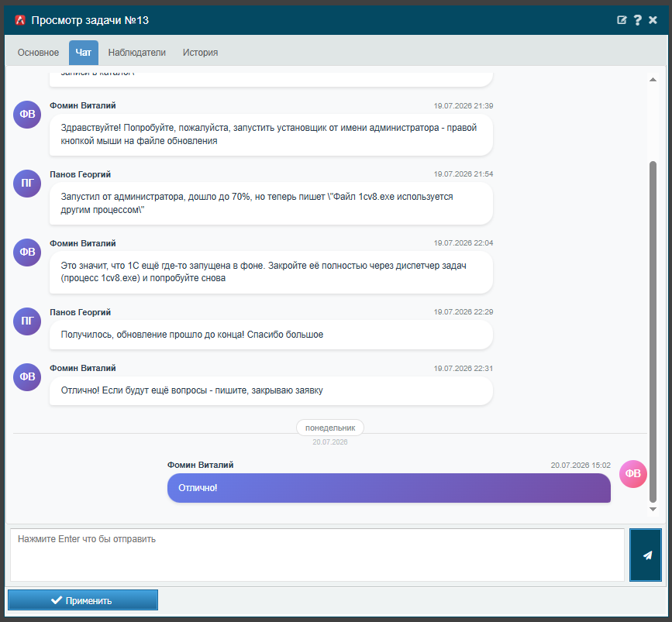Click Панов Георгий avatar at 21:54 message

tap(27, 184)
